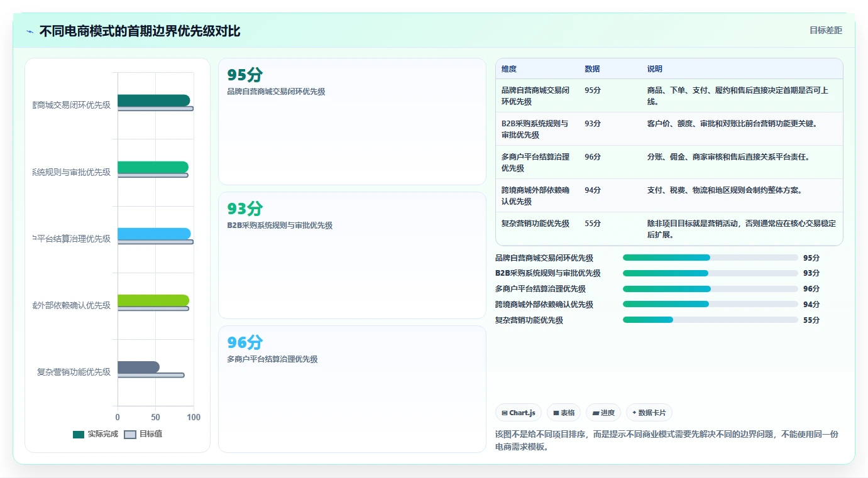Image resolution: width=868 pixels, height=478 pixels.
Task: Click the 平台结算治理优先级 axis label in the chart
Action: point(72,239)
